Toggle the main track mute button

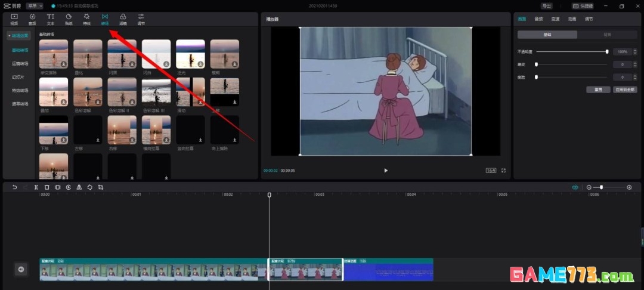tap(21, 270)
